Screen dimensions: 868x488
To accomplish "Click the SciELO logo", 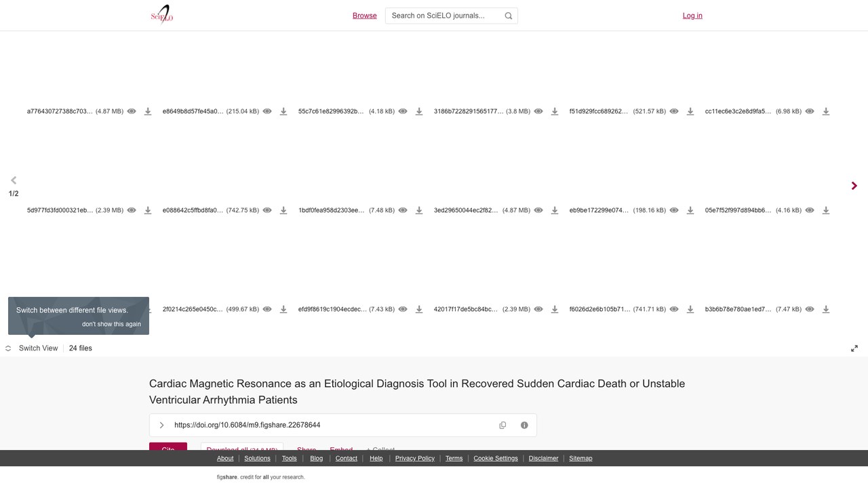I will [162, 15].
